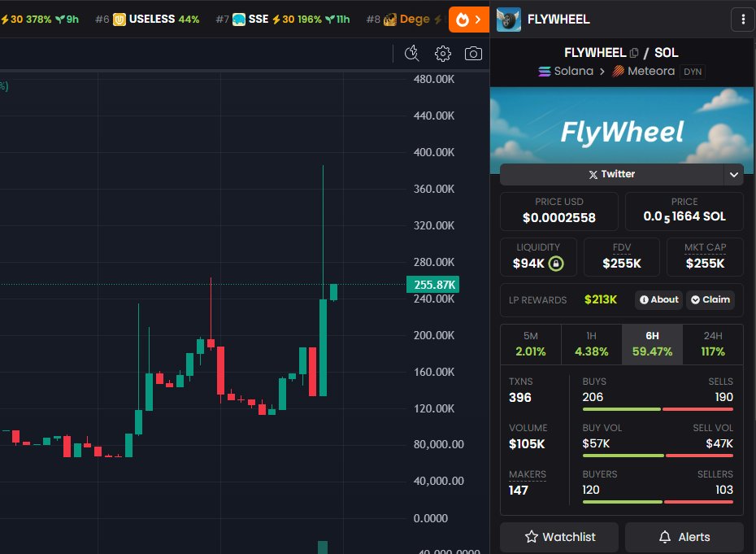Switch to the 24H timeframe tab
Image resolution: width=756 pixels, height=554 pixels.
coord(713,343)
